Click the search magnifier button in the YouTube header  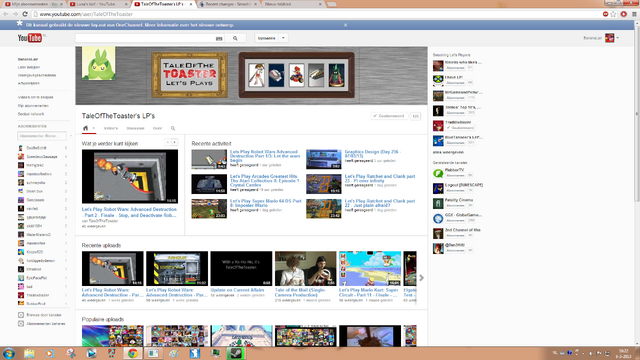pyautogui.click(x=235, y=38)
